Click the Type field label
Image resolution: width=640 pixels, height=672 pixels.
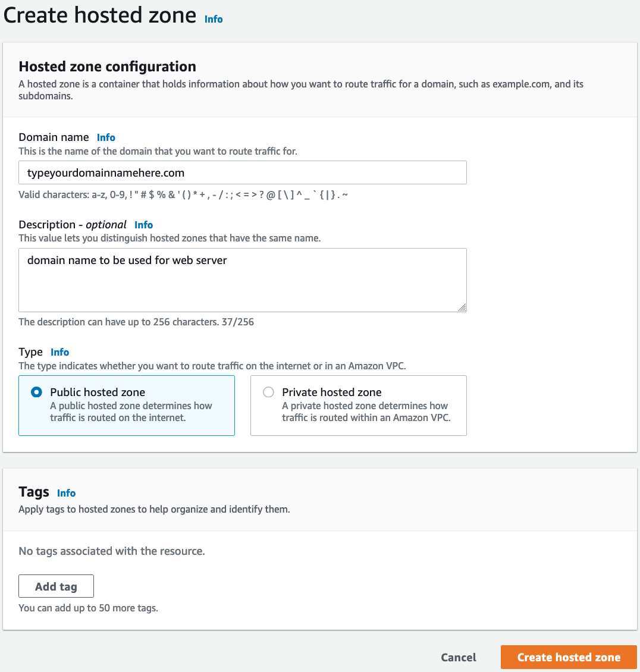(31, 352)
